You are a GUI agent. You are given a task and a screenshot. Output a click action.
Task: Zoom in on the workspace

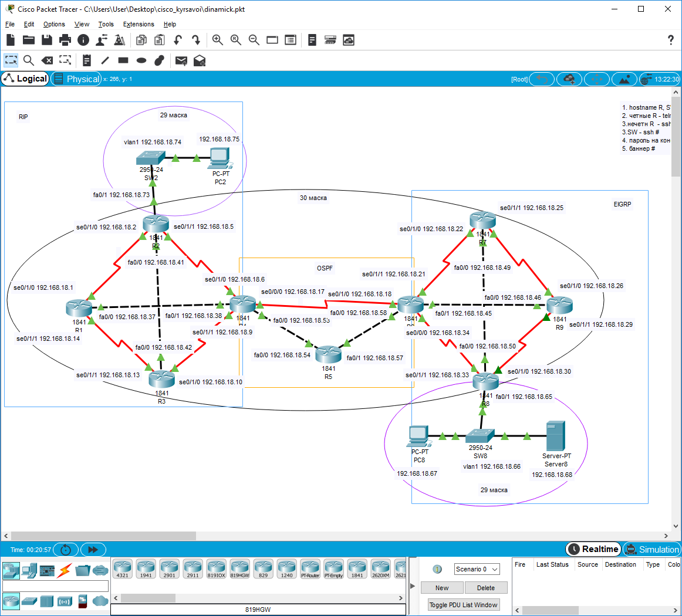click(x=218, y=40)
